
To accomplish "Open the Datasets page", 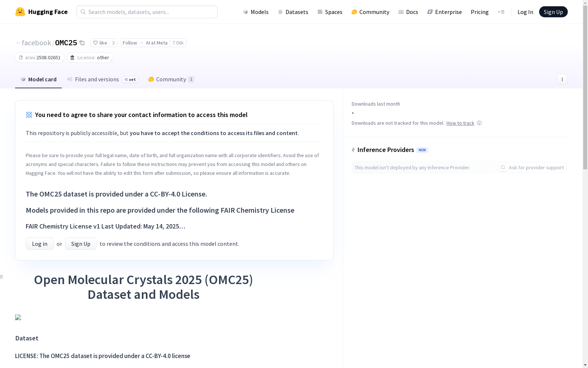I will [293, 12].
